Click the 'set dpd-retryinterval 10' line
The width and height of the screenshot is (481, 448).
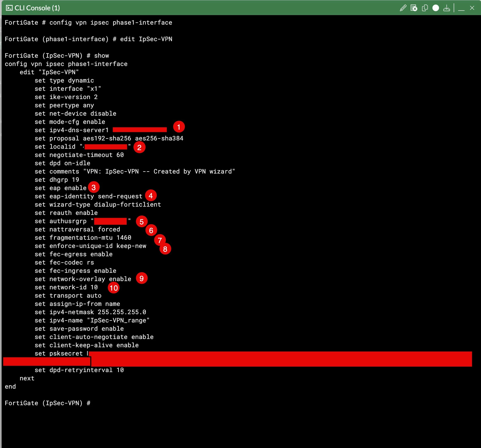pyautogui.click(x=79, y=370)
